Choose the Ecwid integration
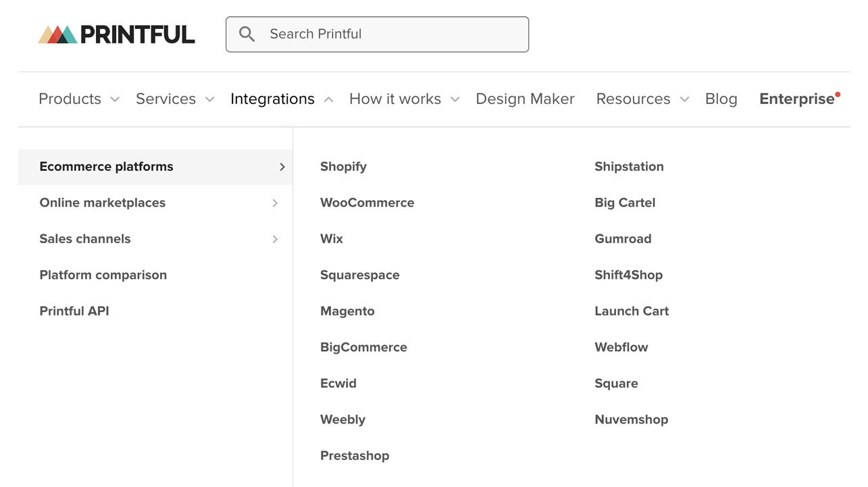 coord(338,384)
